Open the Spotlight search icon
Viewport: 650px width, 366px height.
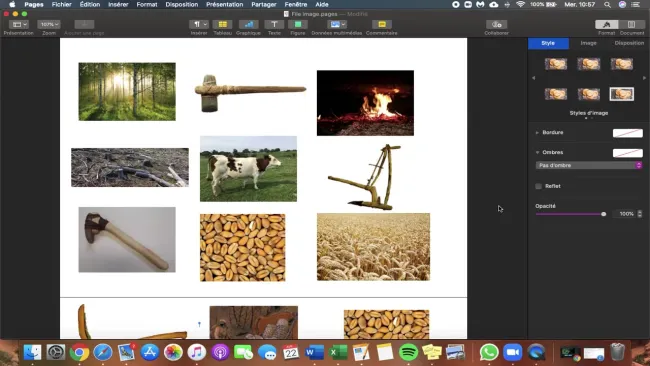[607, 5]
